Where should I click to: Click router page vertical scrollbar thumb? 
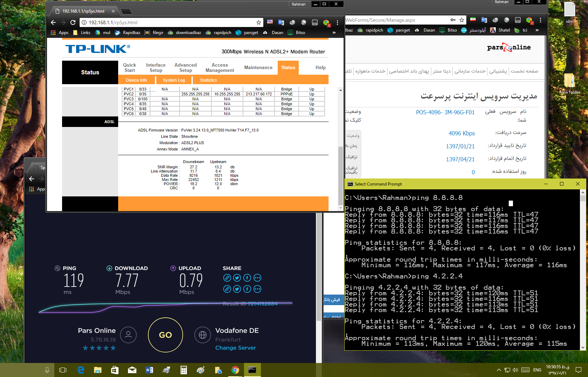tap(340, 175)
